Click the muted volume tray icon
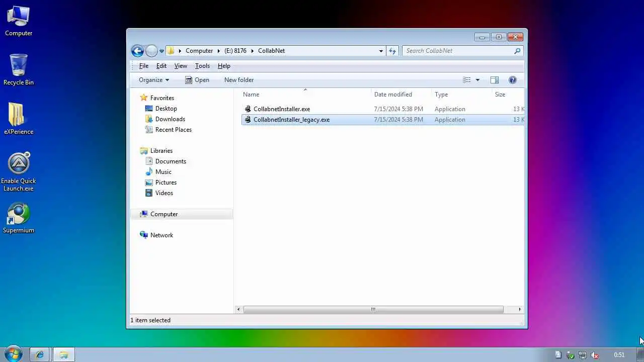The width and height of the screenshot is (644, 362). (595, 355)
